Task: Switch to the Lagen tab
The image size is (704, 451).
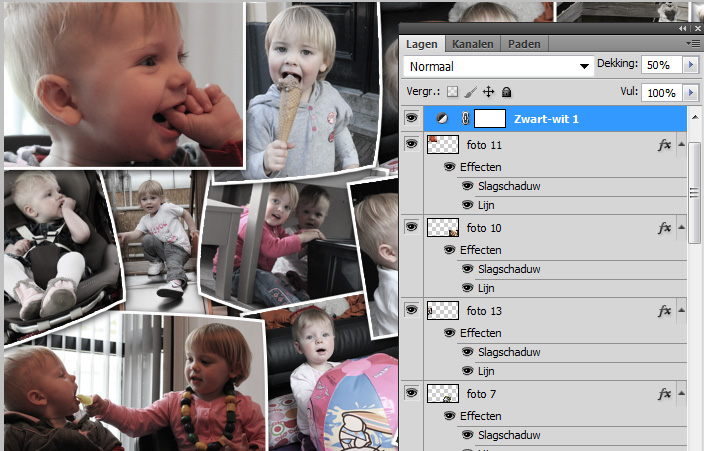Action: coord(422,44)
